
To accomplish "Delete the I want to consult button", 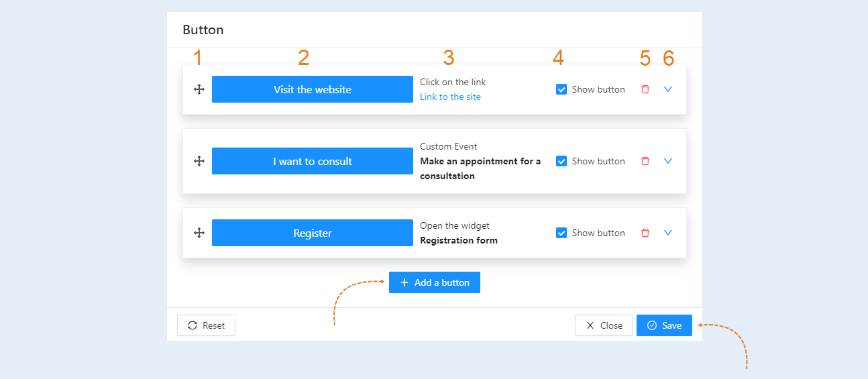I will (645, 161).
